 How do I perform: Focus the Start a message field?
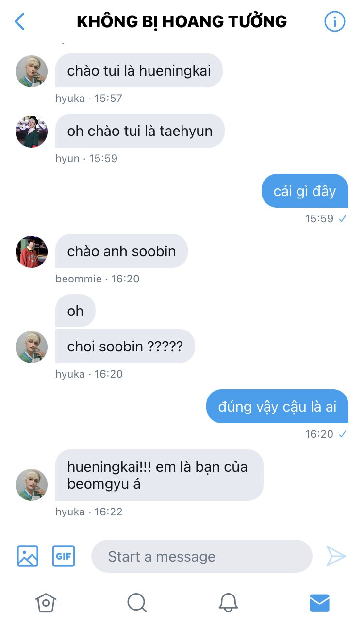(202, 556)
